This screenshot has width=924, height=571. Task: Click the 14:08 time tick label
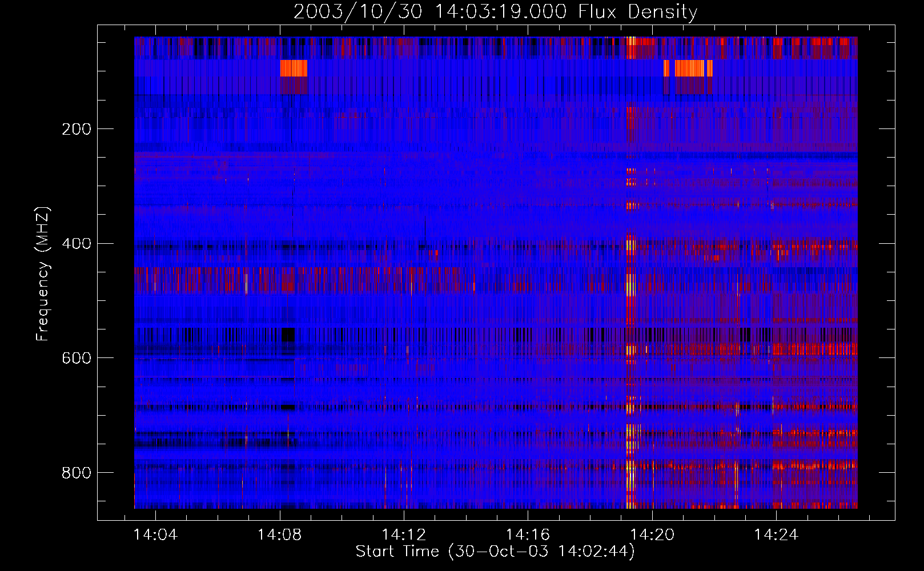coord(279,534)
